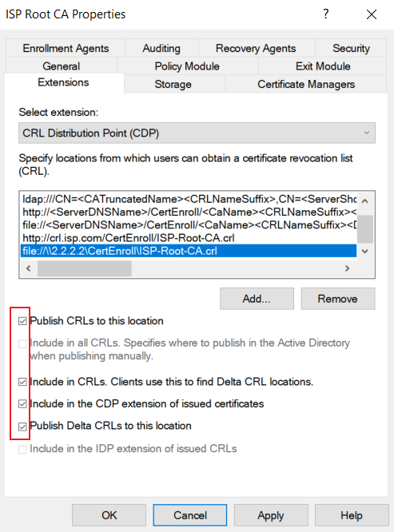Click the horizontal scroll left arrow

tap(29, 268)
